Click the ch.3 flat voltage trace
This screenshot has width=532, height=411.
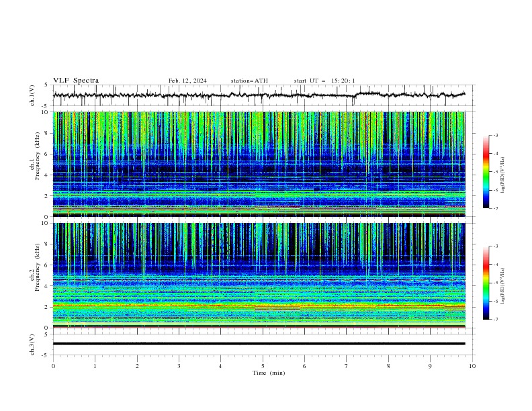point(259,344)
